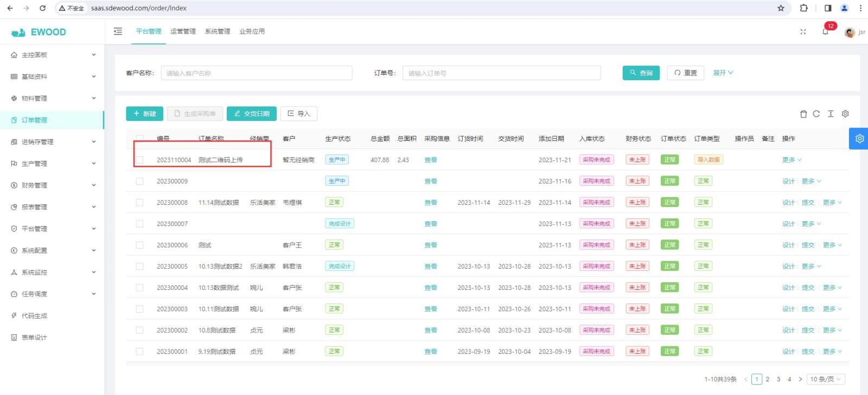868x395 pixels.
Task: Open 10条/页 page size dropdown
Action: pyautogui.click(x=826, y=379)
